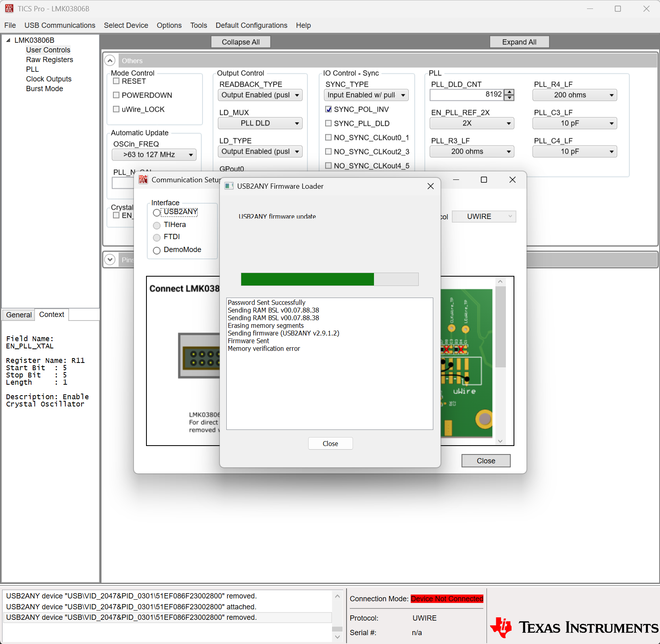This screenshot has width=660, height=644.
Task: Enable the POWERDOWN checkbox
Action: (116, 95)
